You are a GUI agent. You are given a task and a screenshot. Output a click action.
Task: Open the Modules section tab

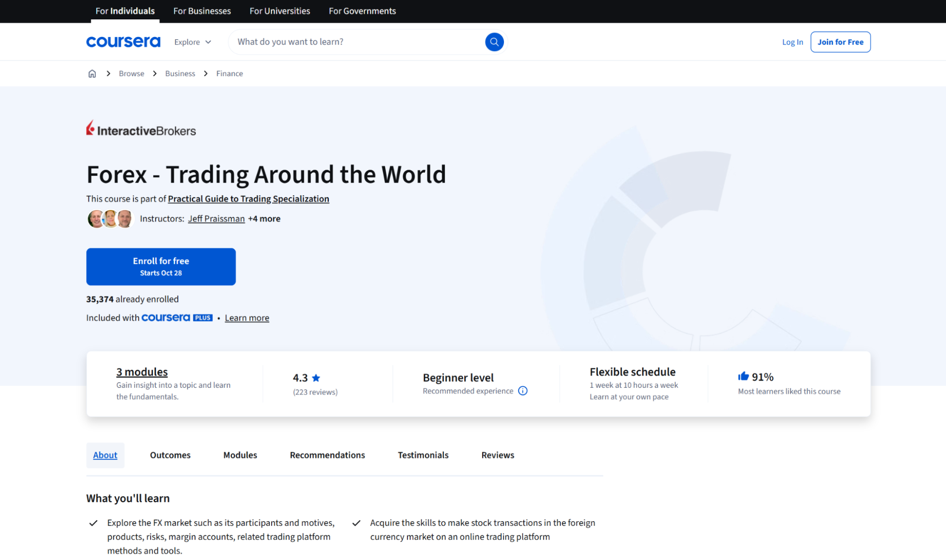[x=240, y=455]
